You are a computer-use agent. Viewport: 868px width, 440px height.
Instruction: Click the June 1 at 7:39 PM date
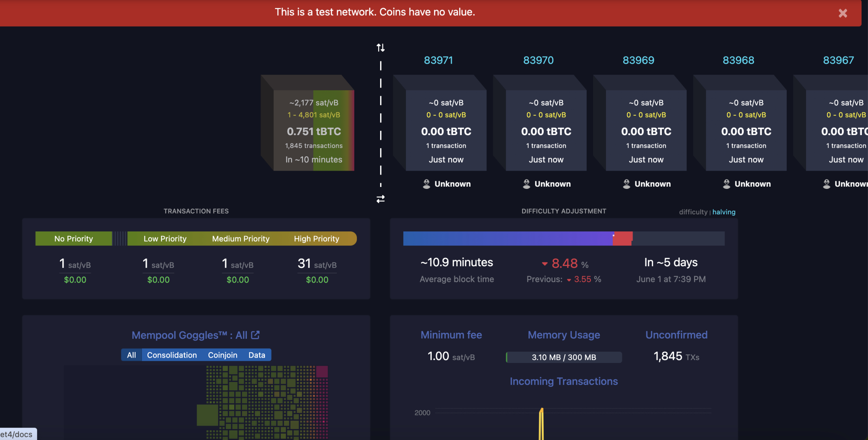click(671, 279)
